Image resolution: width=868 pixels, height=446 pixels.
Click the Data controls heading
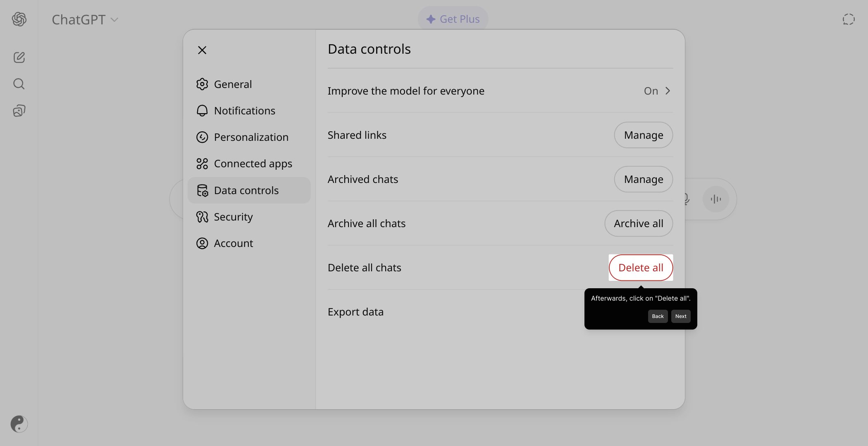(369, 49)
